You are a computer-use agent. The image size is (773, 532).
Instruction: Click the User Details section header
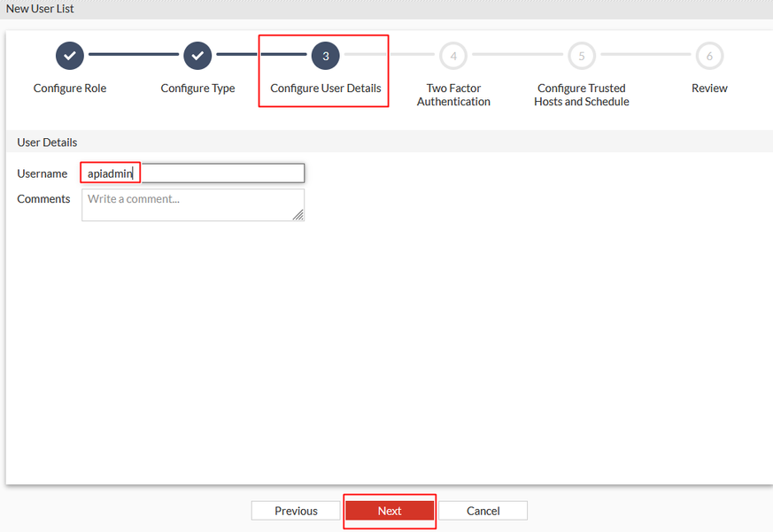pos(47,143)
